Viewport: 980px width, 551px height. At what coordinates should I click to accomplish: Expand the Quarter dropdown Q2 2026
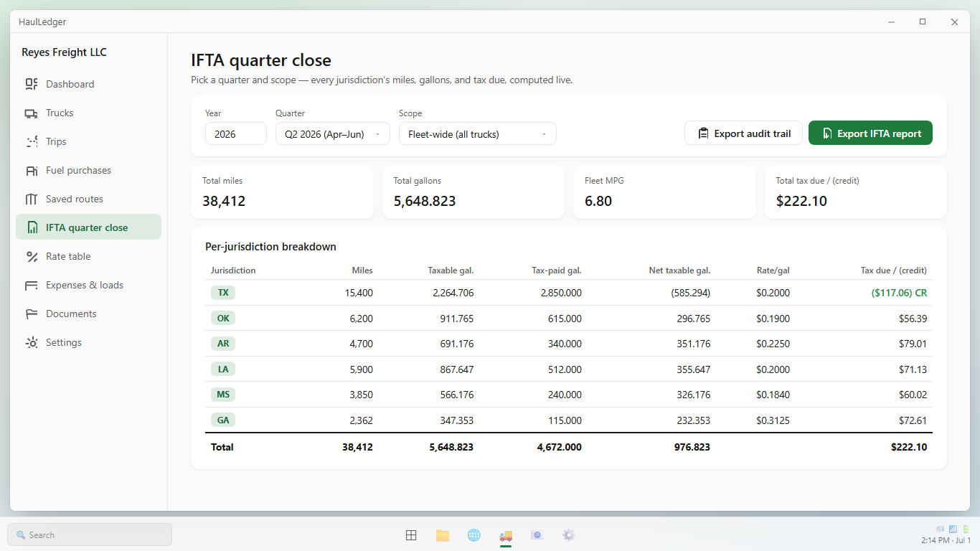click(x=333, y=133)
